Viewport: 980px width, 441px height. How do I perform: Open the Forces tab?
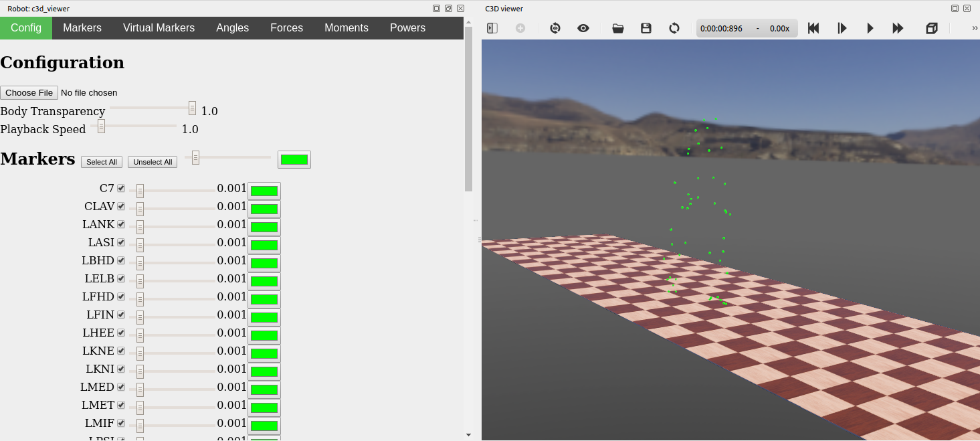click(x=286, y=27)
